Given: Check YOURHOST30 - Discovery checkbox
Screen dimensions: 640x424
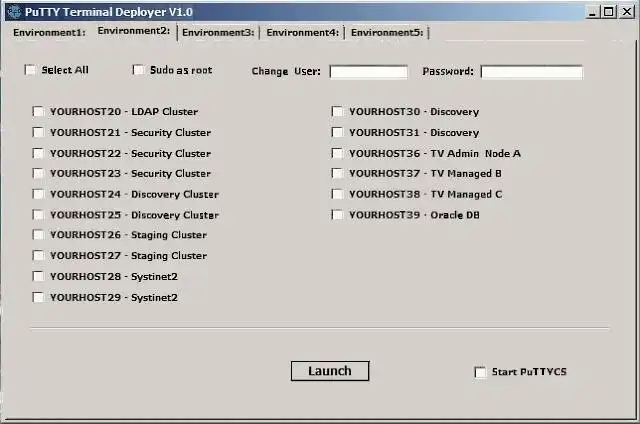Looking at the screenshot, I should point(338,111).
